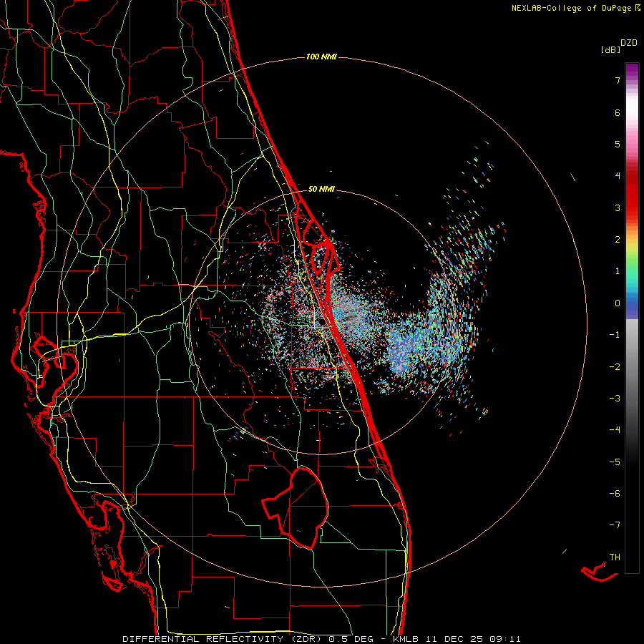Click the "-3" value on the dB scale

point(615,399)
